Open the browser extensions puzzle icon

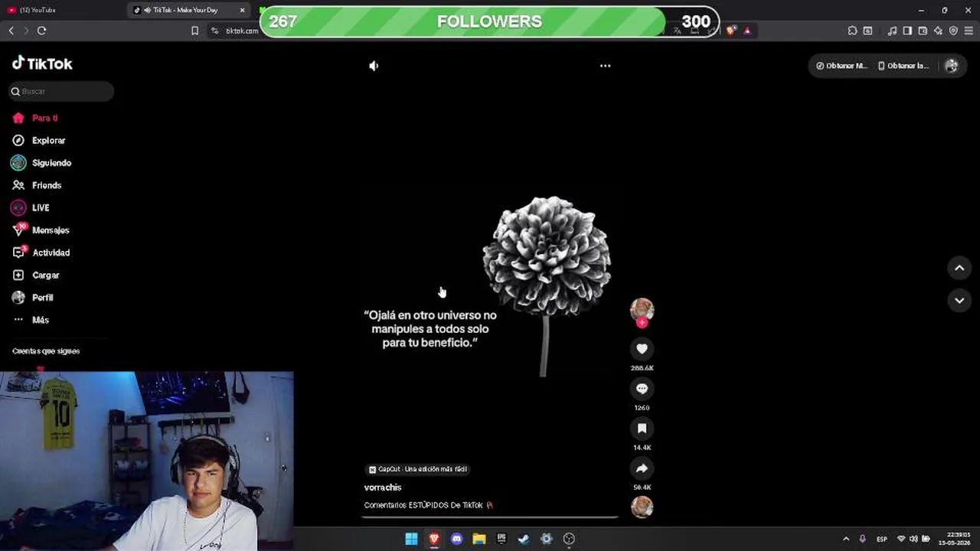coord(852,31)
